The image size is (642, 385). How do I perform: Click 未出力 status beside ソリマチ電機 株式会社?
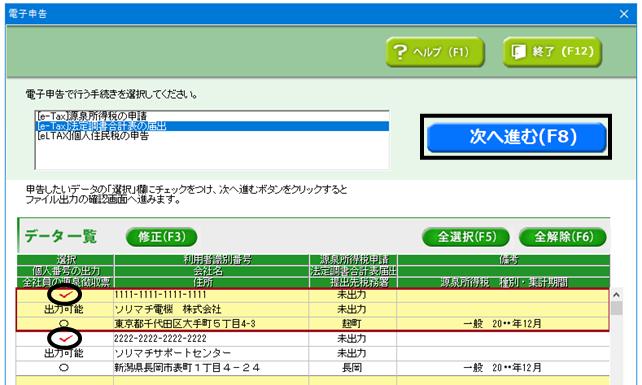(x=352, y=309)
